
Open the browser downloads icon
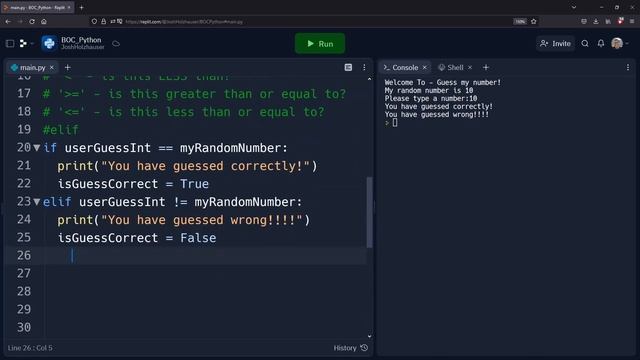pyautogui.click(x=596, y=21)
